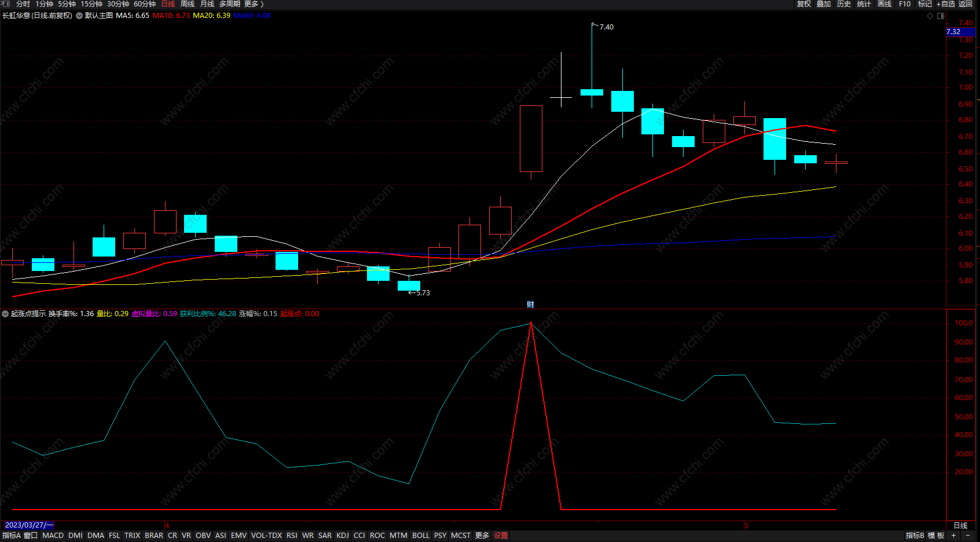Select the SAR indicator tab

click(x=325, y=536)
